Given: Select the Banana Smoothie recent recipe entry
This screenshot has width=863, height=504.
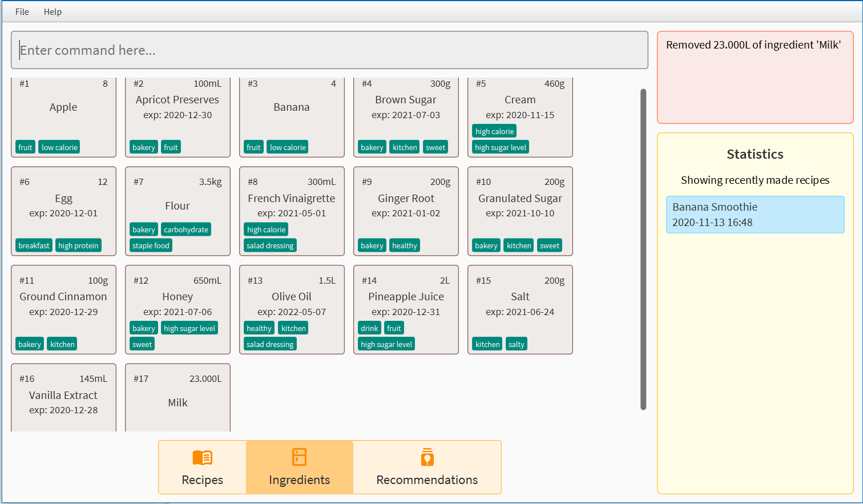Looking at the screenshot, I should [755, 215].
